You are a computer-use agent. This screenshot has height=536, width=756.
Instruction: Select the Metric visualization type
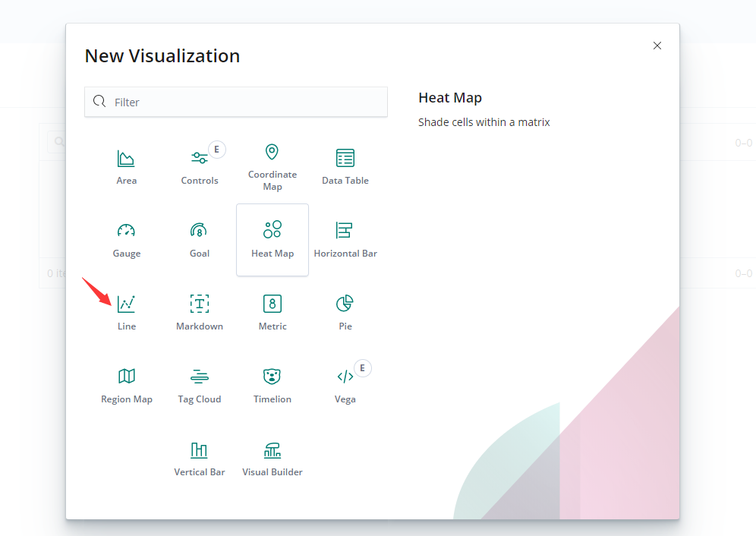(272, 313)
